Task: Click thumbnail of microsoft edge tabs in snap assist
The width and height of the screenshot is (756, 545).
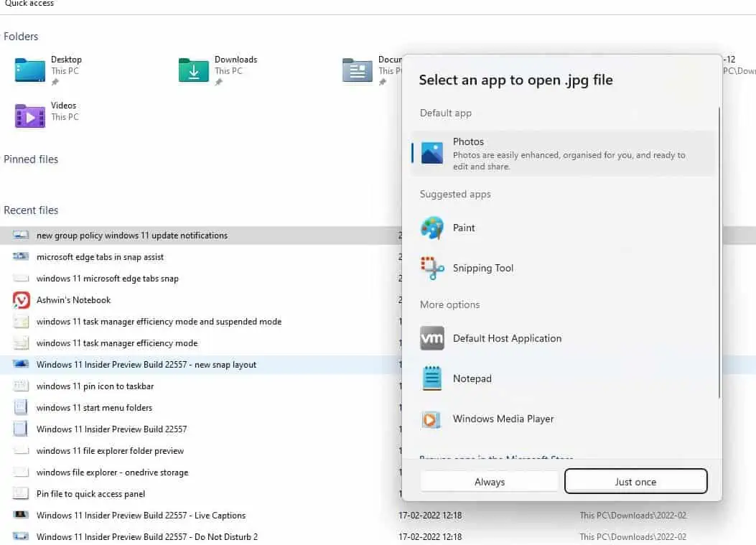Action: pyautogui.click(x=21, y=256)
